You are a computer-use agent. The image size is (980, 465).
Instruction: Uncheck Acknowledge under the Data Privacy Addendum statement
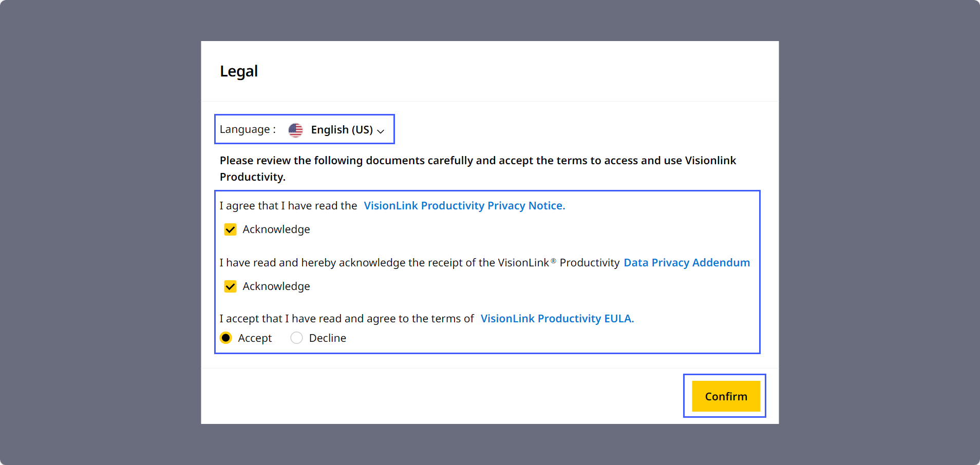point(230,286)
